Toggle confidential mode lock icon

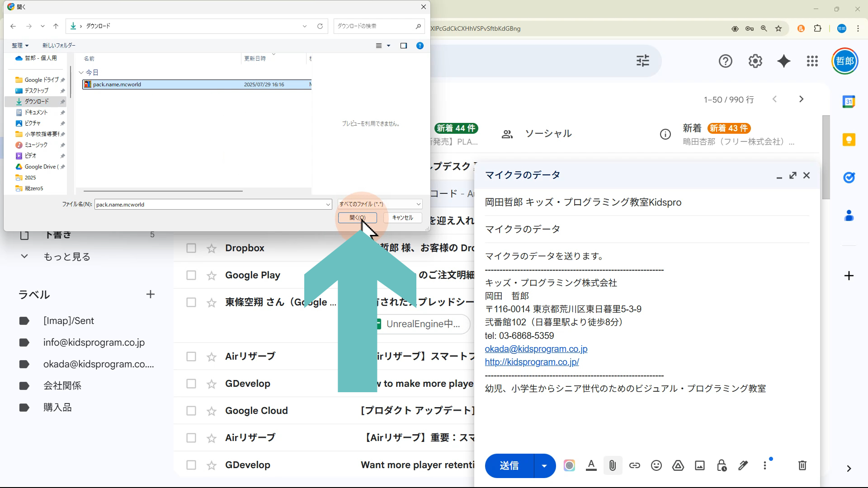click(x=721, y=465)
